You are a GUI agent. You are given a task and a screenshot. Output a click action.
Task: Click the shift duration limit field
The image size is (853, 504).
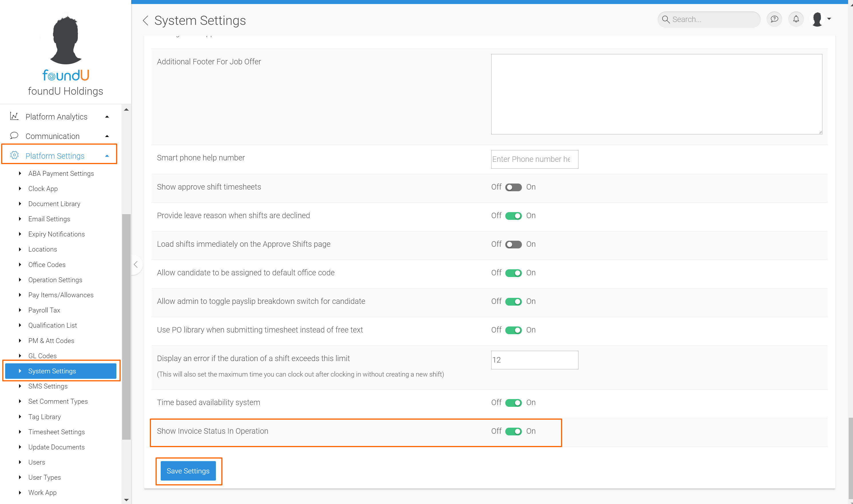click(534, 360)
